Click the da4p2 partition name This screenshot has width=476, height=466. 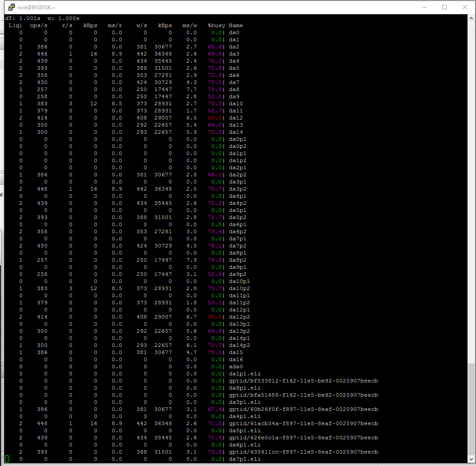(238, 203)
